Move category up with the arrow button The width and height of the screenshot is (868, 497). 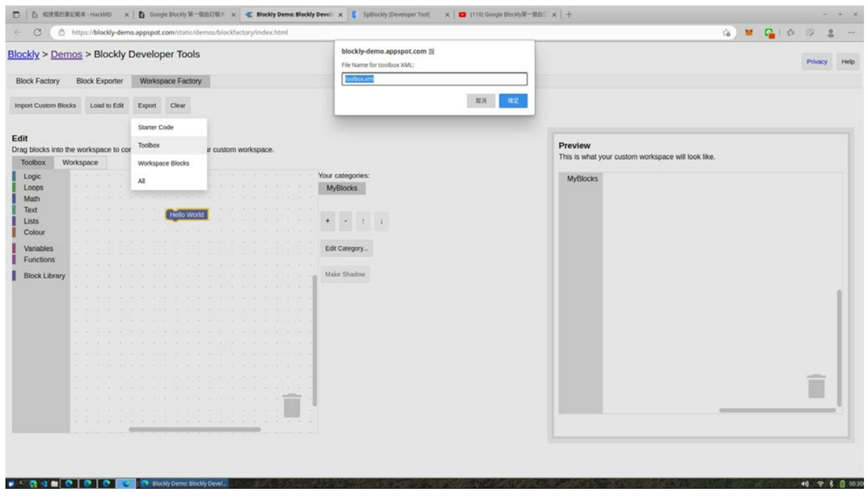coord(363,221)
